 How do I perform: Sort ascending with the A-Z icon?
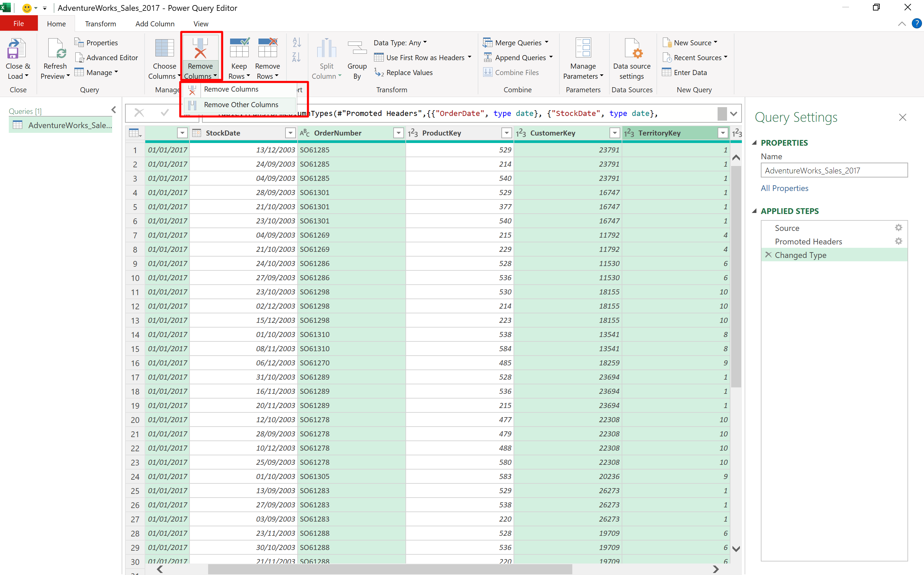[297, 42]
